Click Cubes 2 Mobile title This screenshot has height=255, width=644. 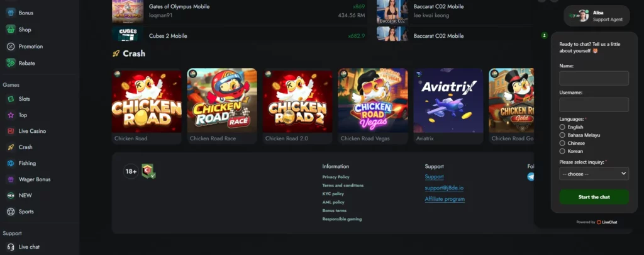click(x=168, y=36)
